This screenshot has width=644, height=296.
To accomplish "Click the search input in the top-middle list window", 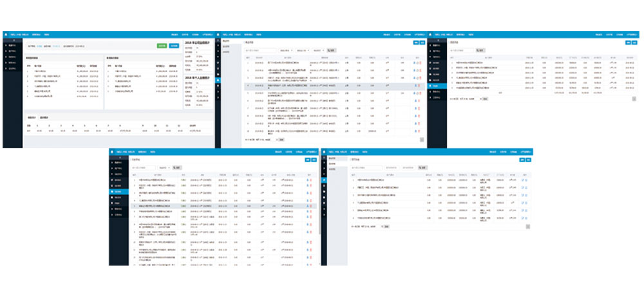I will pos(260,50).
